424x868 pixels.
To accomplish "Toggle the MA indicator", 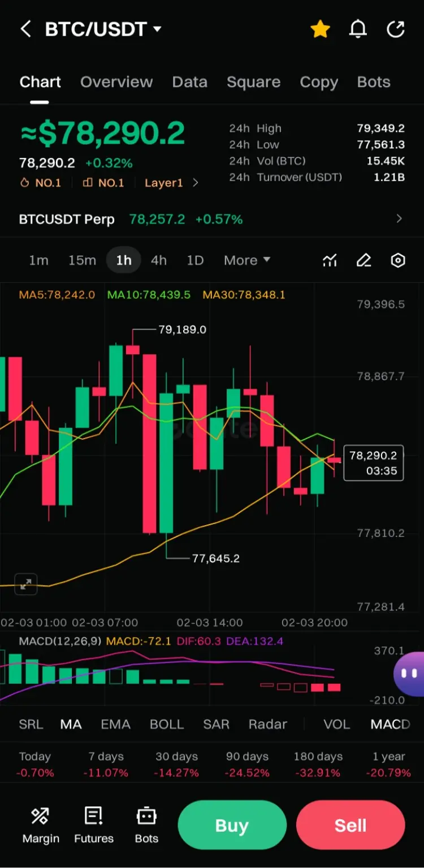I will pos(71,724).
